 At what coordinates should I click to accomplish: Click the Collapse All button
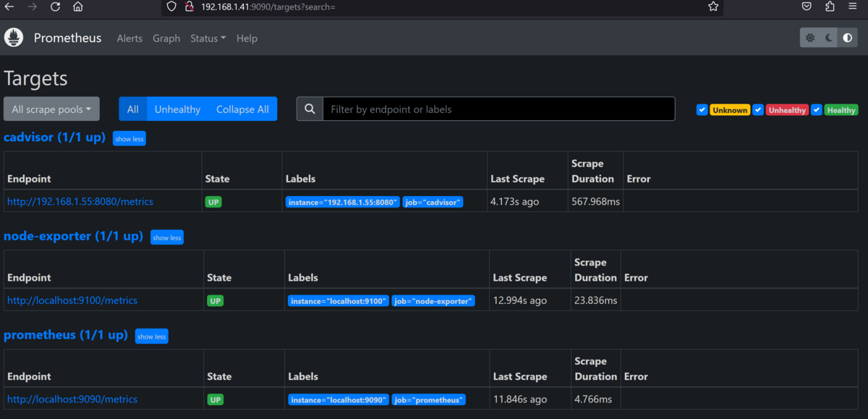(242, 109)
